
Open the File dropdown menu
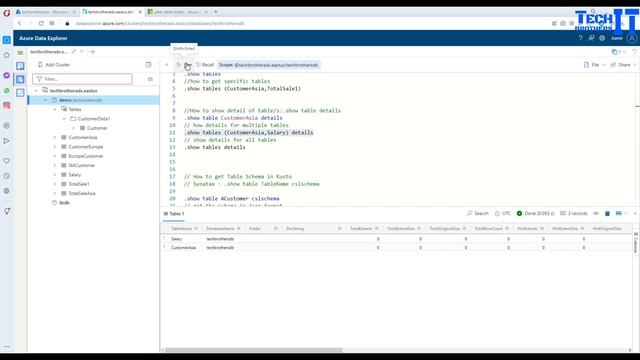(x=594, y=65)
